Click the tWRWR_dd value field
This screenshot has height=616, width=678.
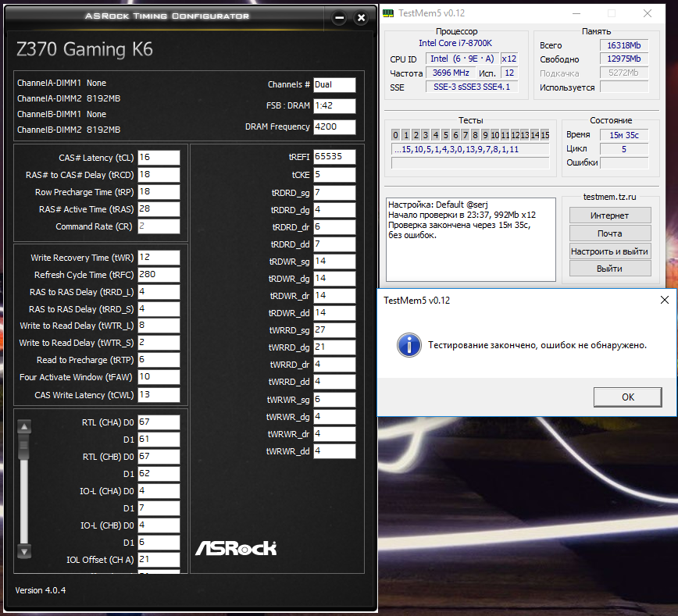(x=334, y=451)
